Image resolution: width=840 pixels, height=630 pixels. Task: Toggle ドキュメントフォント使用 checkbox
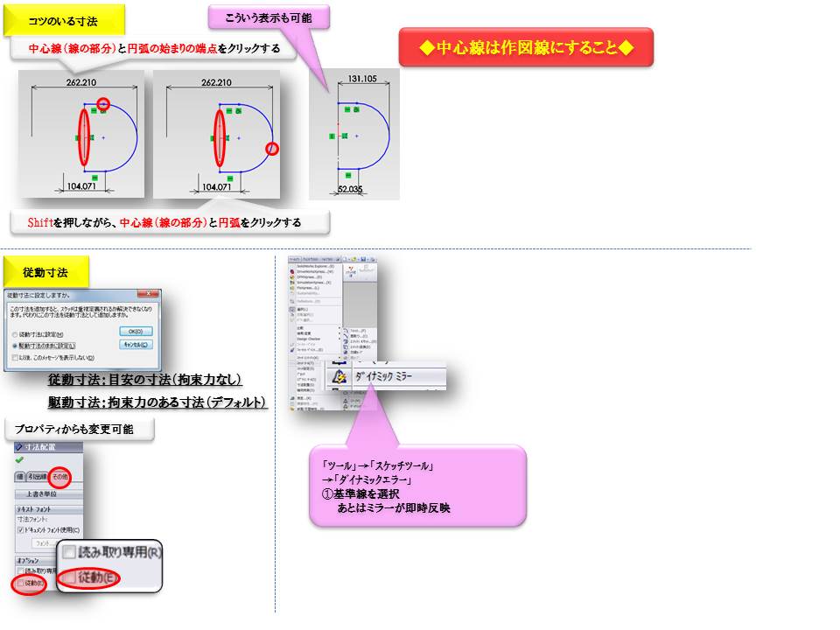tap(21, 529)
